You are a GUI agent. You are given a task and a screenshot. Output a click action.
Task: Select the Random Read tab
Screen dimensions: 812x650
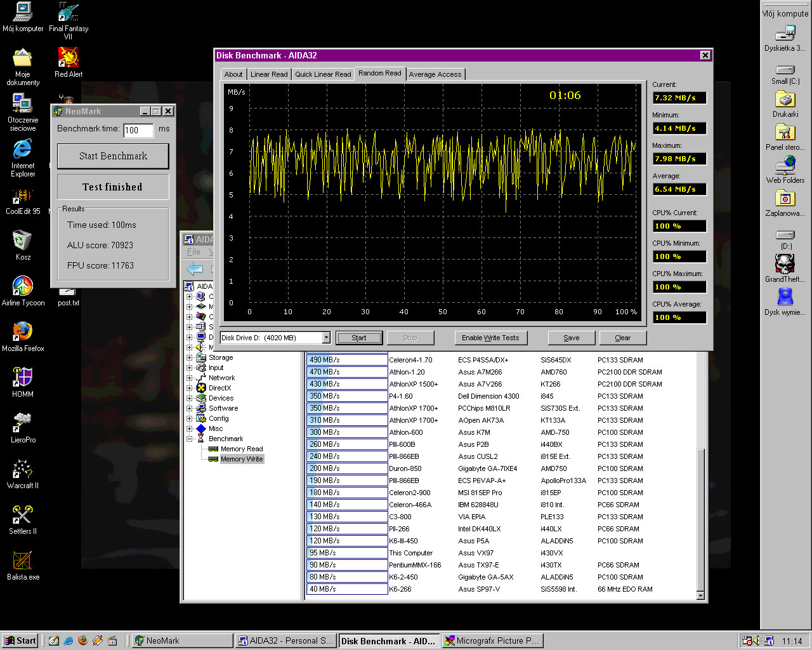pyautogui.click(x=380, y=73)
